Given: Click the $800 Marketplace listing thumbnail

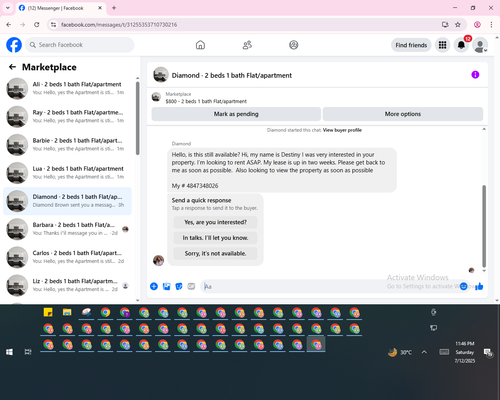Looking at the screenshot, I should [156, 97].
